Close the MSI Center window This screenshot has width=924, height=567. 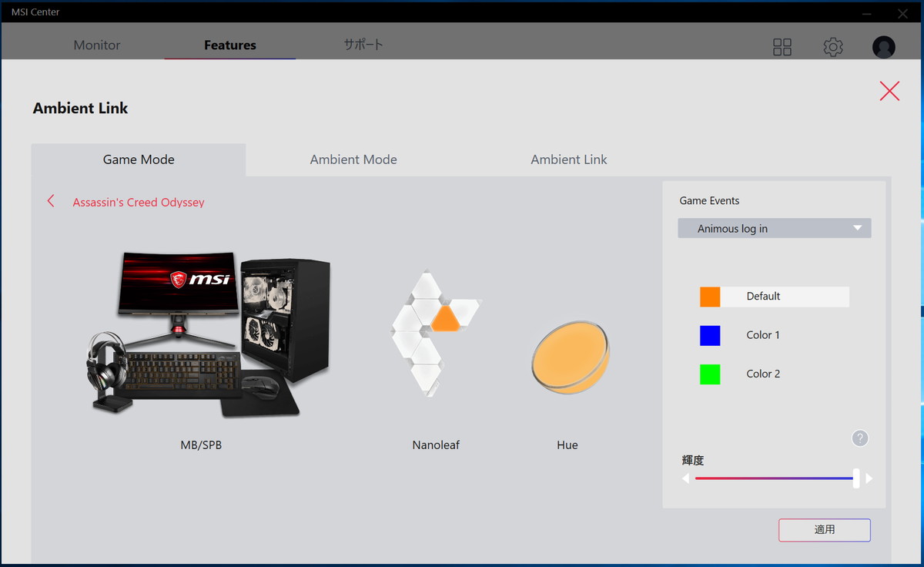(902, 12)
